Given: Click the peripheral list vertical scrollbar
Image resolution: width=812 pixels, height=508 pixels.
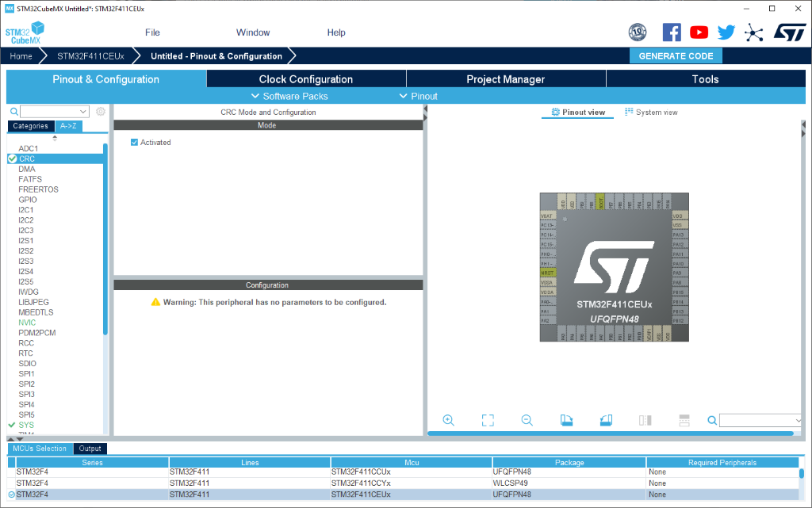Looking at the screenshot, I should point(105,239).
